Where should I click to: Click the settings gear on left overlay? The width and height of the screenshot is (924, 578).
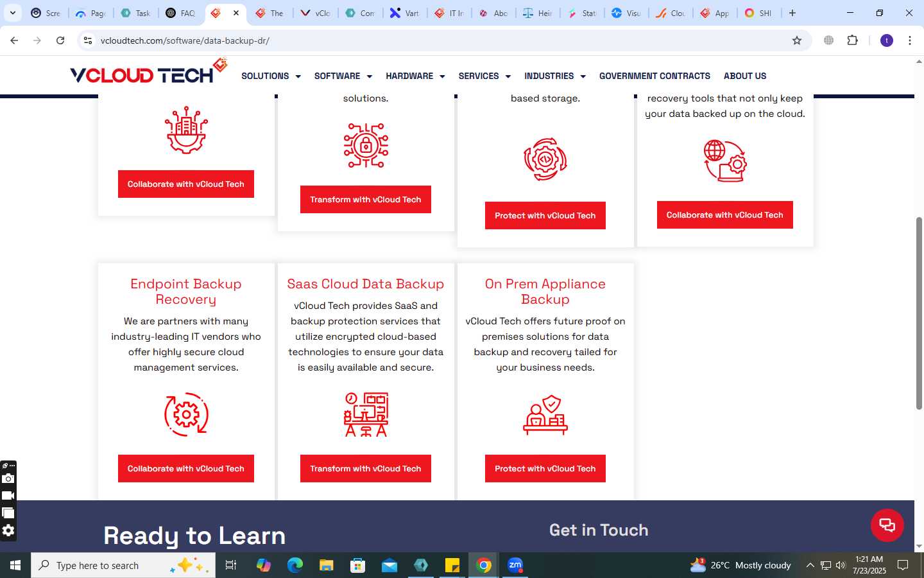pos(8,530)
